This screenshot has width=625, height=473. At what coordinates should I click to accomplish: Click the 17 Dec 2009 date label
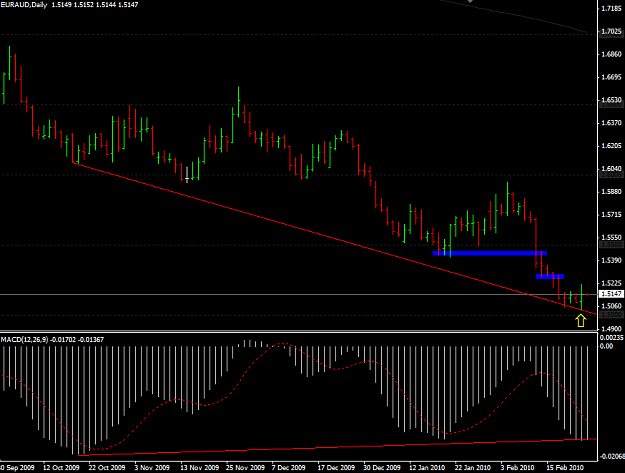point(336,467)
